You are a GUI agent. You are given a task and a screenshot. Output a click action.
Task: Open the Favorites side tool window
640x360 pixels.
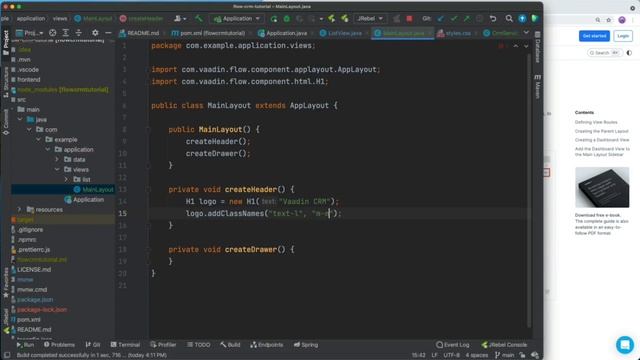pyautogui.click(x=6, y=282)
